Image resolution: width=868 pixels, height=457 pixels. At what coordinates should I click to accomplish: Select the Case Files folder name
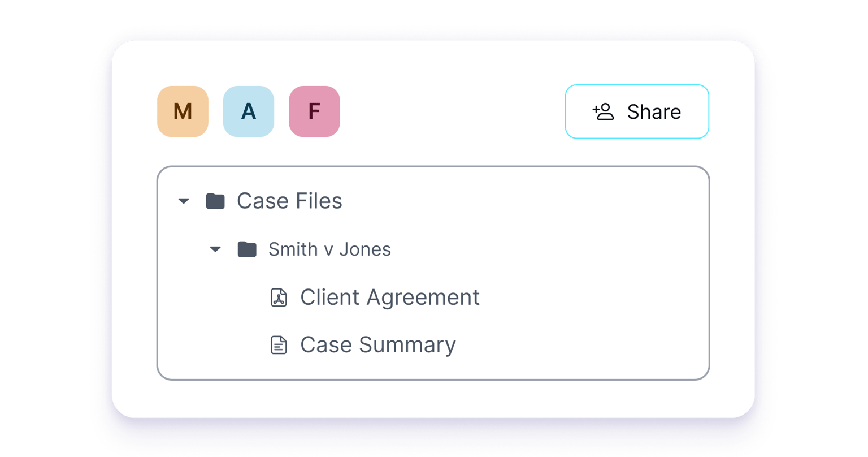[x=289, y=201]
